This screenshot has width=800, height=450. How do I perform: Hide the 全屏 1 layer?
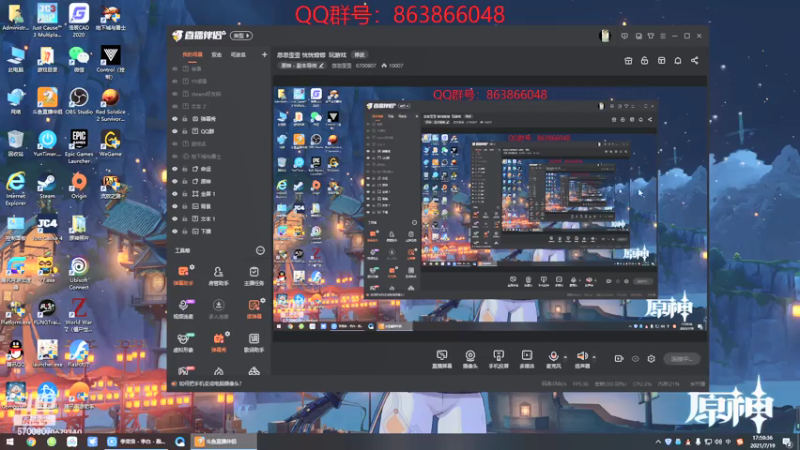tap(174, 194)
